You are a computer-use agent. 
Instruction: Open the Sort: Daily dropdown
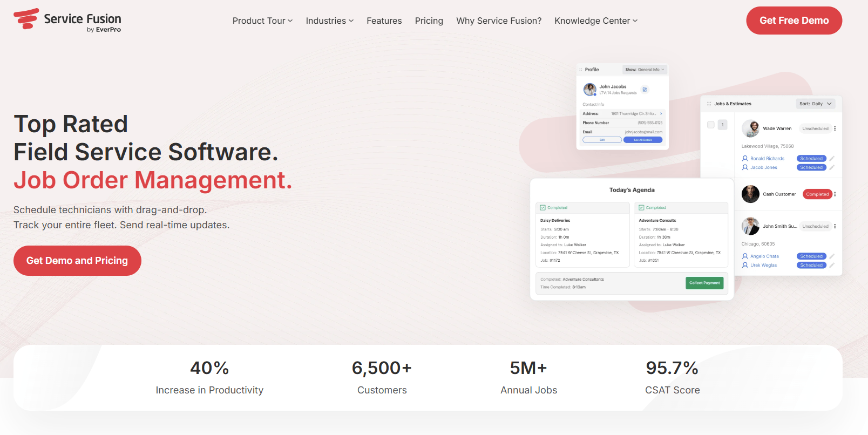[816, 104]
